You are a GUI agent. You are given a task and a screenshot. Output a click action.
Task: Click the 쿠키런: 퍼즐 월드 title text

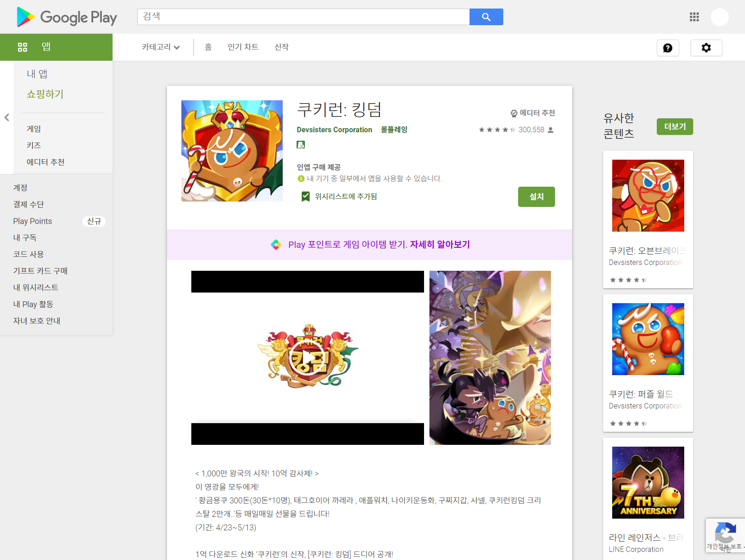click(x=641, y=394)
